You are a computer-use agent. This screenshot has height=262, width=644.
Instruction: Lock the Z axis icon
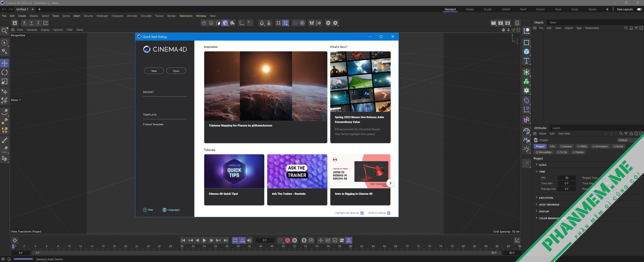coord(38,23)
